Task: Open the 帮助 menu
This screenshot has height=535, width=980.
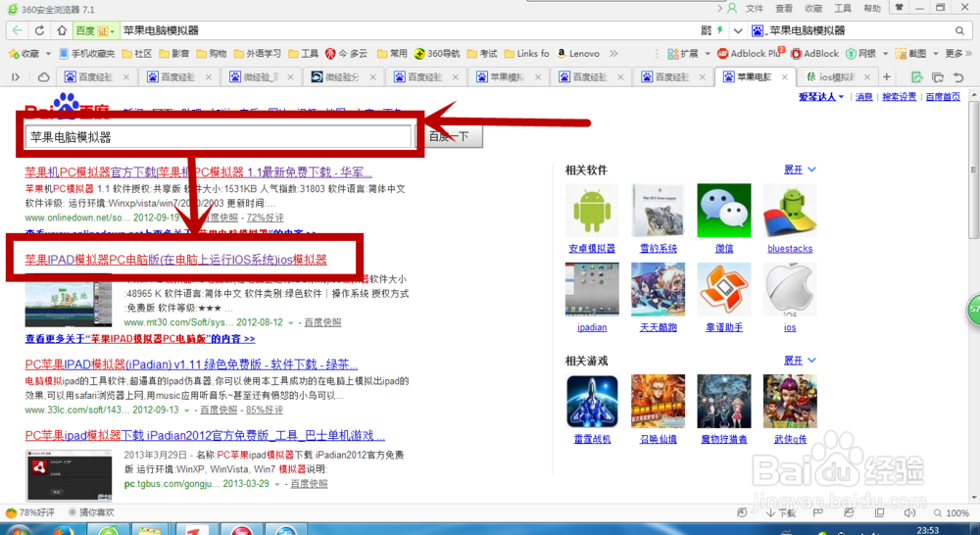Action: [872, 8]
